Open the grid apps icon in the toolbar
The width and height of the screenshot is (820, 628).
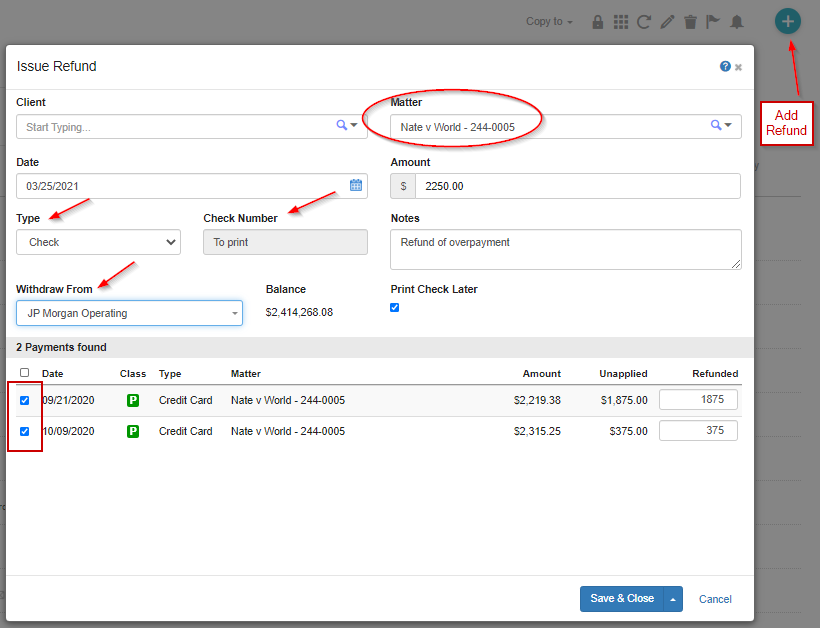(620, 21)
